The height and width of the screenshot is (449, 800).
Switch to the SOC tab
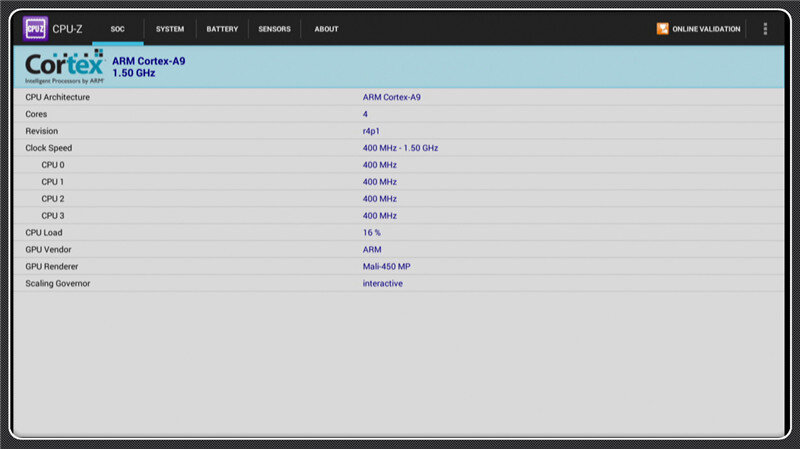coord(117,29)
